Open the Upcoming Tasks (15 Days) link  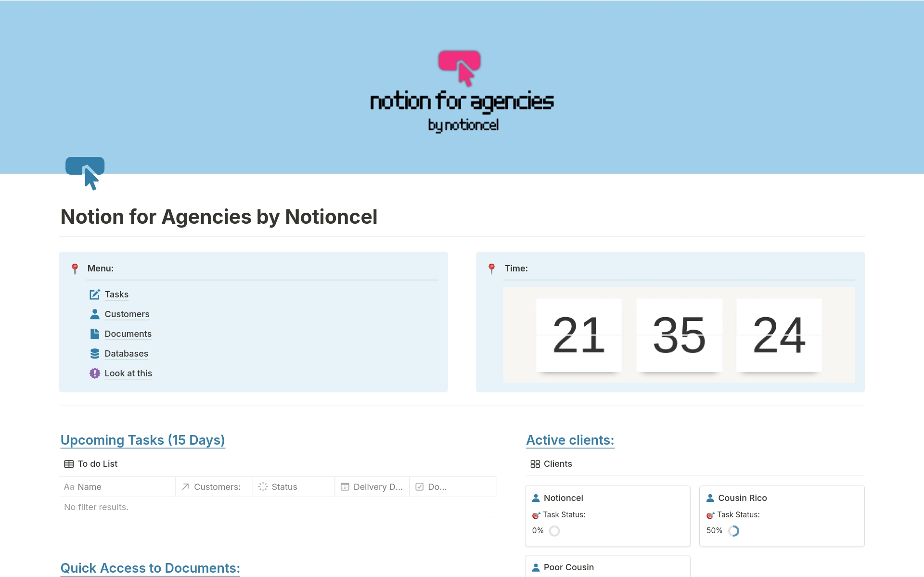click(142, 440)
